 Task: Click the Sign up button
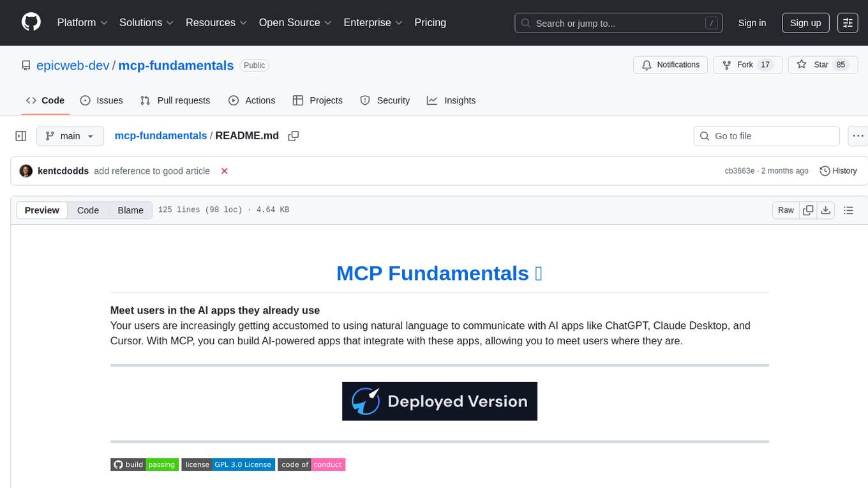pos(805,23)
